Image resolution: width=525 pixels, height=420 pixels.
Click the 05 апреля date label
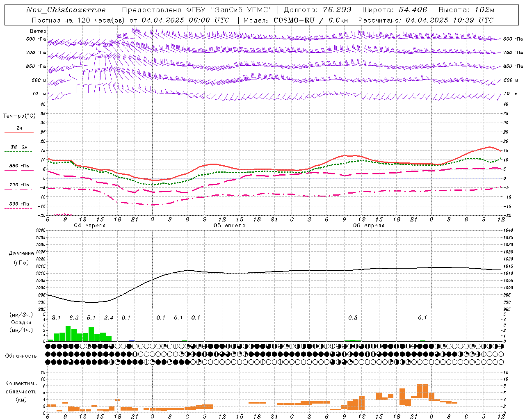(229, 226)
